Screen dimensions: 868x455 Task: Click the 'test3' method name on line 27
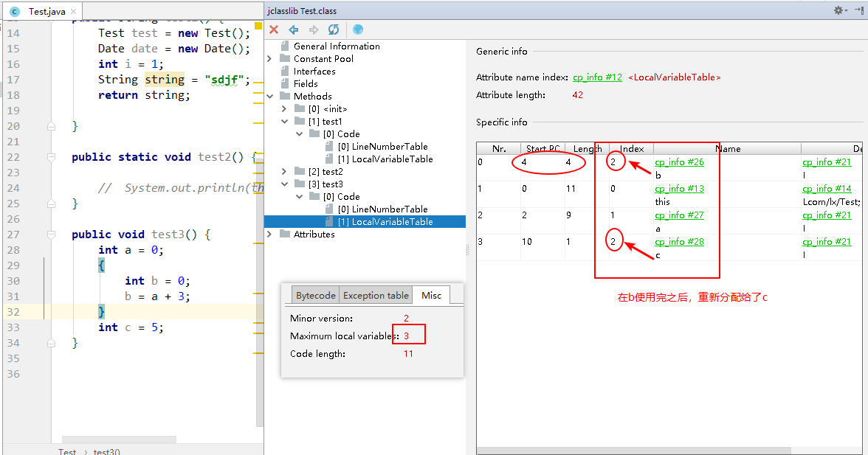coord(168,235)
